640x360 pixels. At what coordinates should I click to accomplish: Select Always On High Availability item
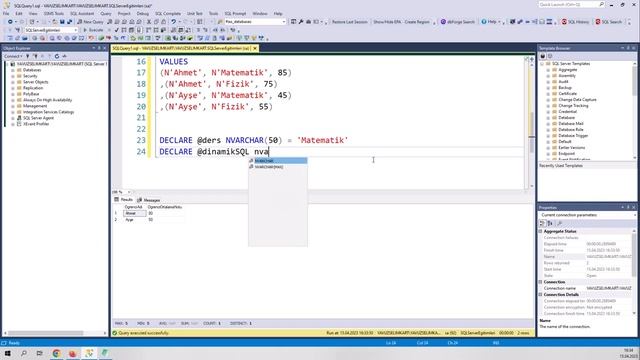point(47,100)
